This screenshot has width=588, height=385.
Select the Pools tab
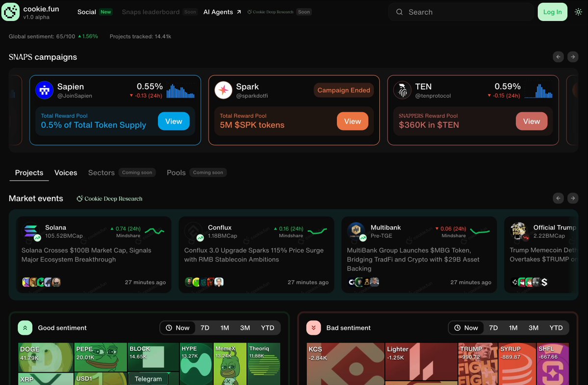pos(176,172)
